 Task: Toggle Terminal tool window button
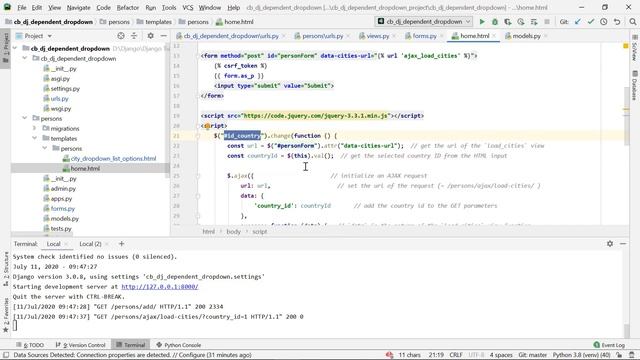pos(131,345)
